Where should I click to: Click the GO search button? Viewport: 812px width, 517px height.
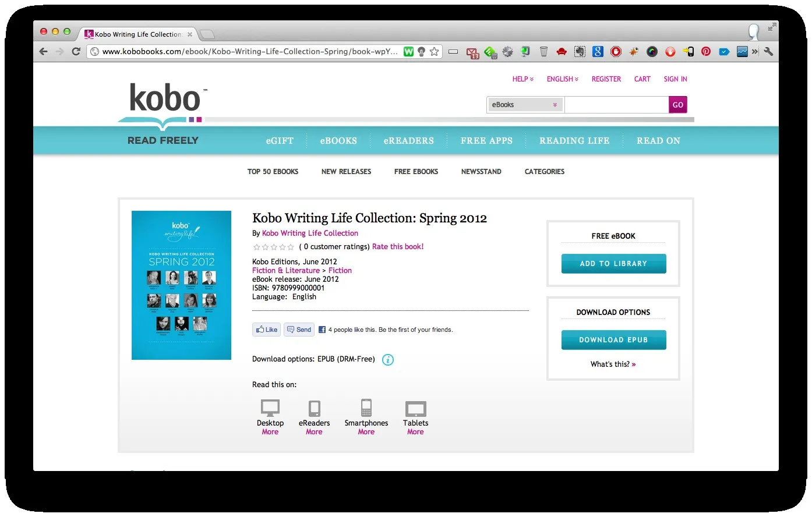678,105
